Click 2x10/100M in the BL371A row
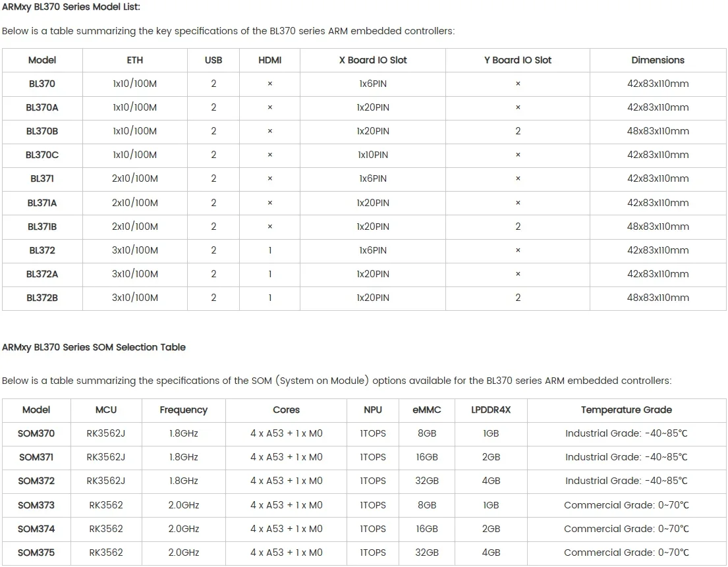Image resolution: width=728 pixels, height=567 pixels. click(134, 203)
